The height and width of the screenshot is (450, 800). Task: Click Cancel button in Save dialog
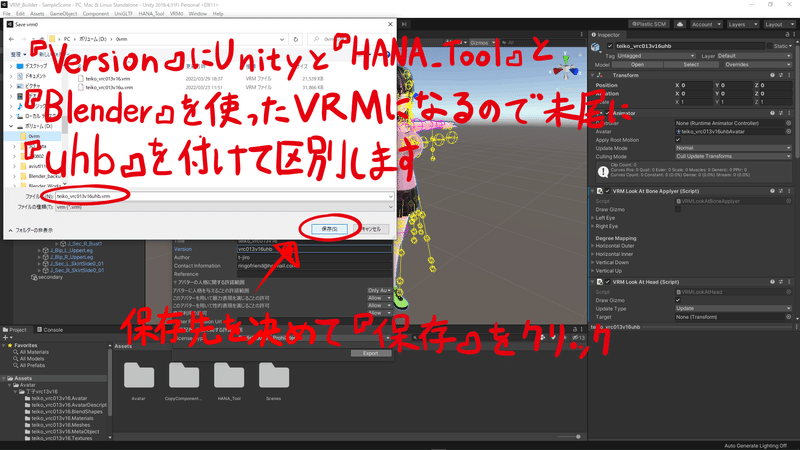371,229
